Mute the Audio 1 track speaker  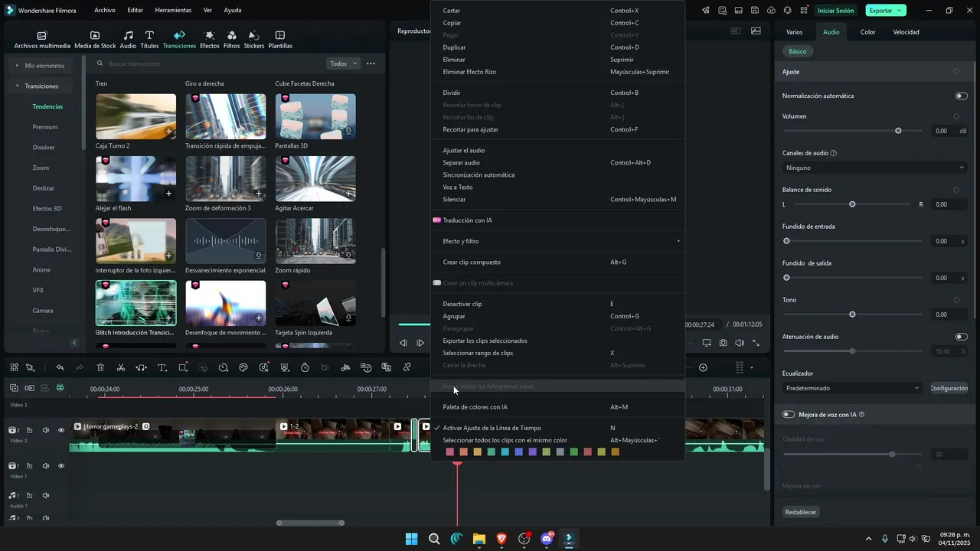[45, 496]
